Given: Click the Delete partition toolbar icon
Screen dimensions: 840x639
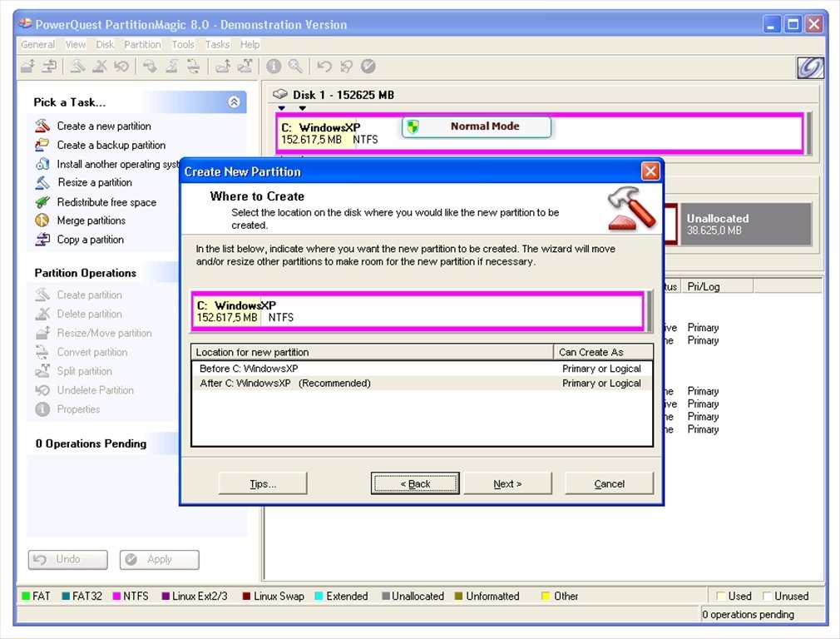Looking at the screenshot, I should click(x=100, y=67).
